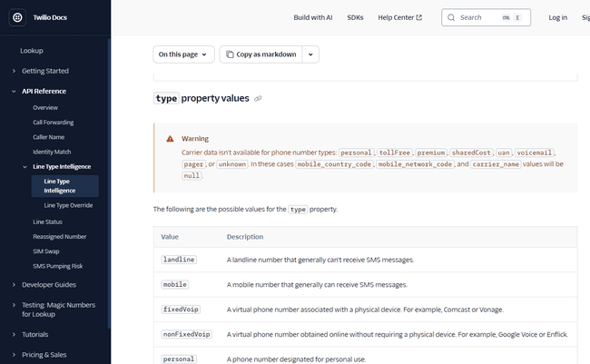The image size is (590, 364).
Task: Open the On this page dropdown
Action: point(183,54)
